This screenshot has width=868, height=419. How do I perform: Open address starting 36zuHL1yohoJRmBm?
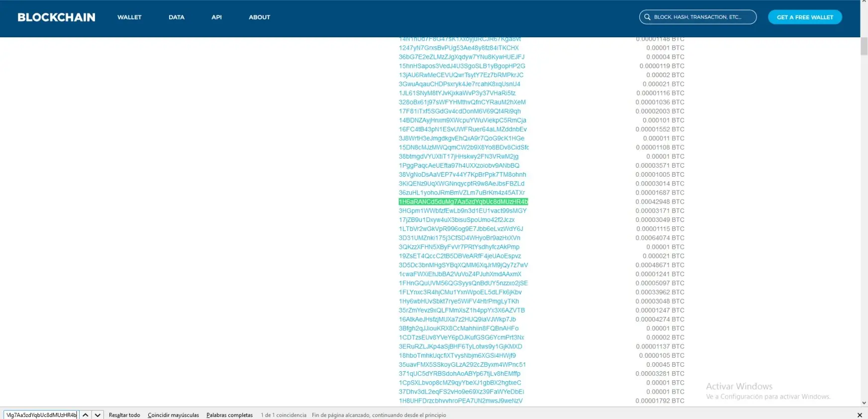tap(462, 193)
